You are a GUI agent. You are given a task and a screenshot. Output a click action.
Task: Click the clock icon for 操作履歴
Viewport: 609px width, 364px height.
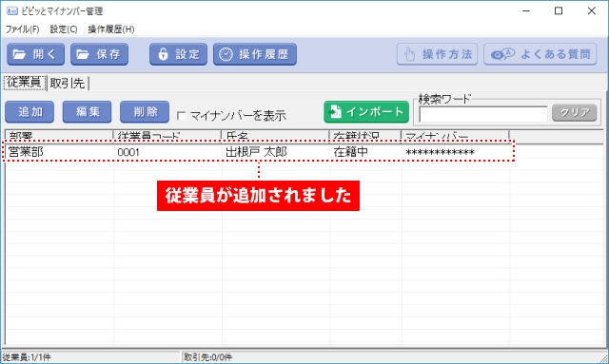click(x=226, y=54)
